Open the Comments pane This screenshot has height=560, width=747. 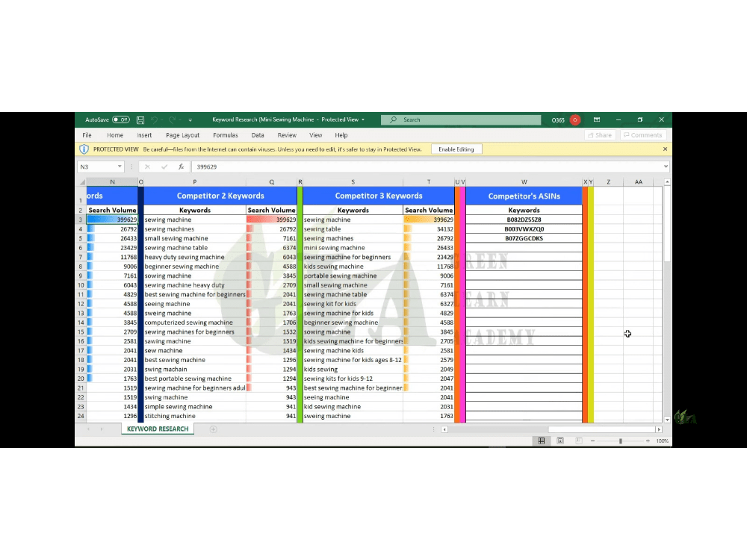click(x=642, y=135)
